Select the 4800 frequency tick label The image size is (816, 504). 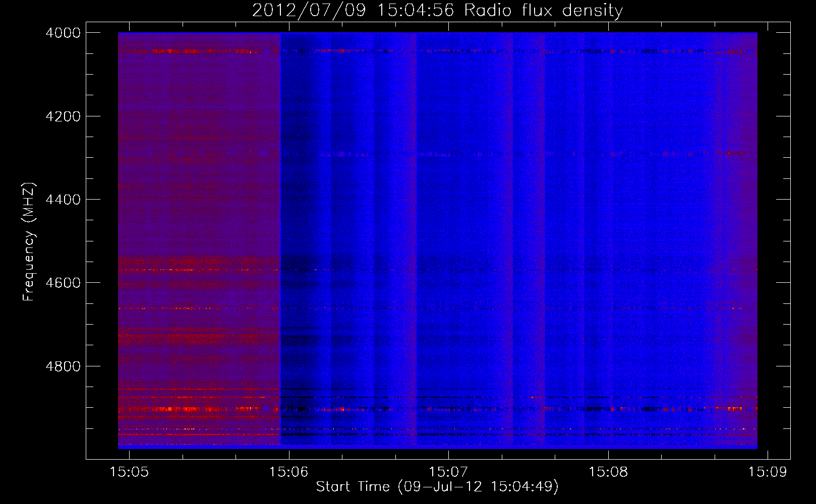click(x=63, y=366)
